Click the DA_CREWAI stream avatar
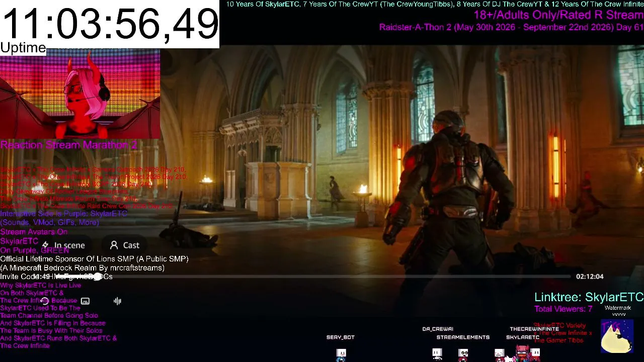644x362 pixels. pyautogui.click(x=437, y=354)
